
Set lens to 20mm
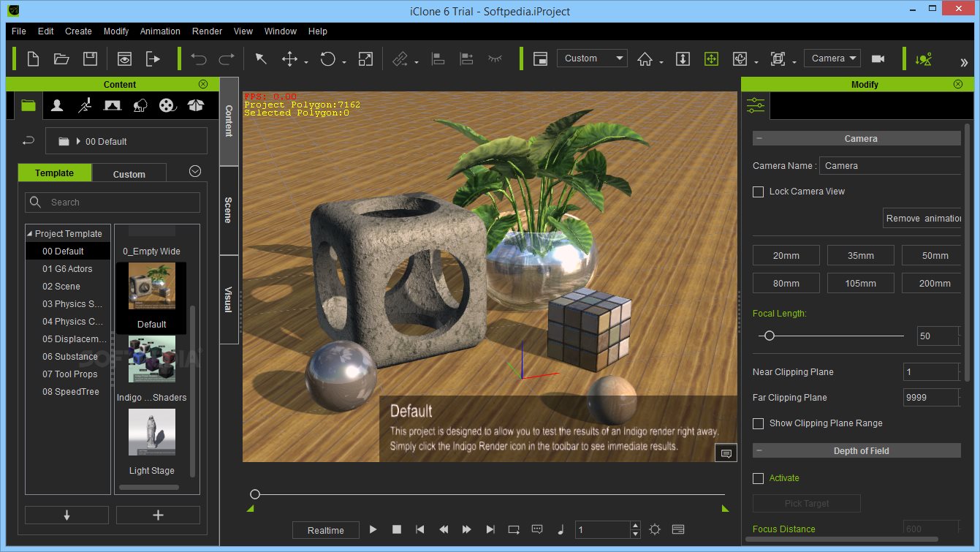(786, 256)
